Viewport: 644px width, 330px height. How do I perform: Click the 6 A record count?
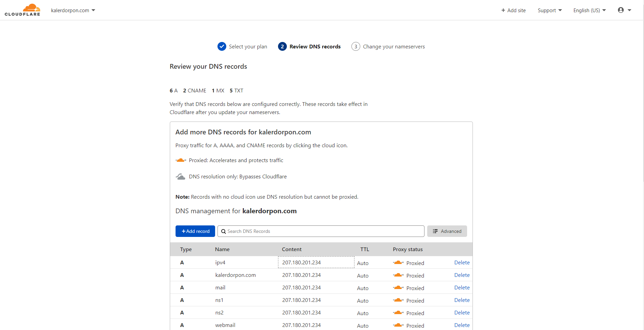pos(174,91)
